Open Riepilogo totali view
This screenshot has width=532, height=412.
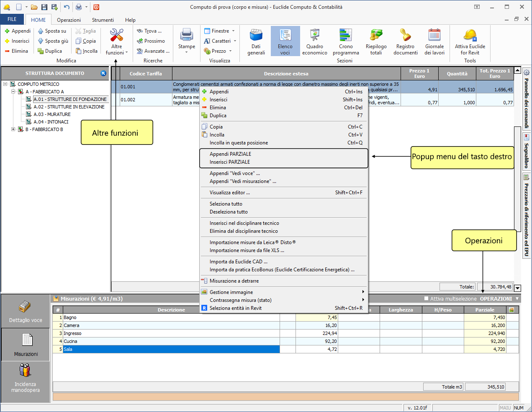click(376, 41)
